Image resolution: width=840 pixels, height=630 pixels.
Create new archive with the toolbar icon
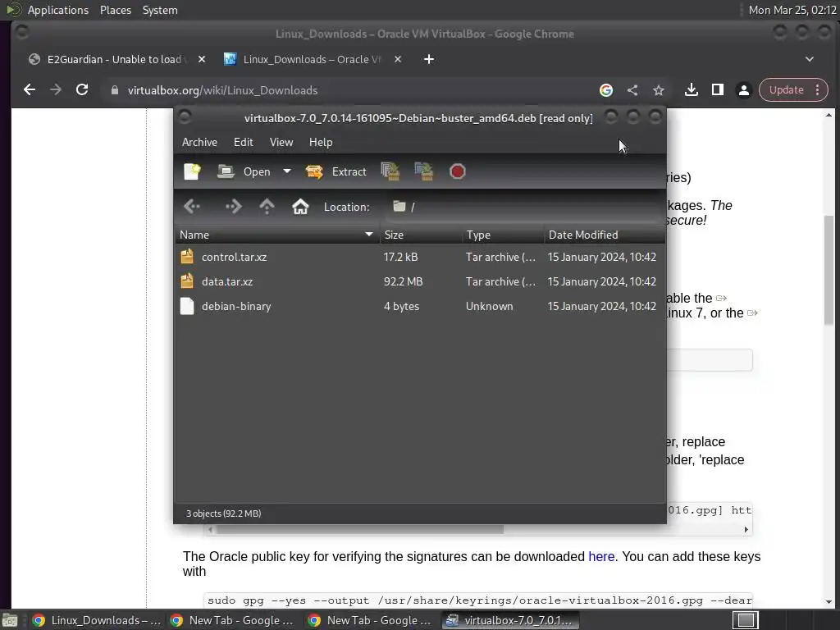coord(192,171)
